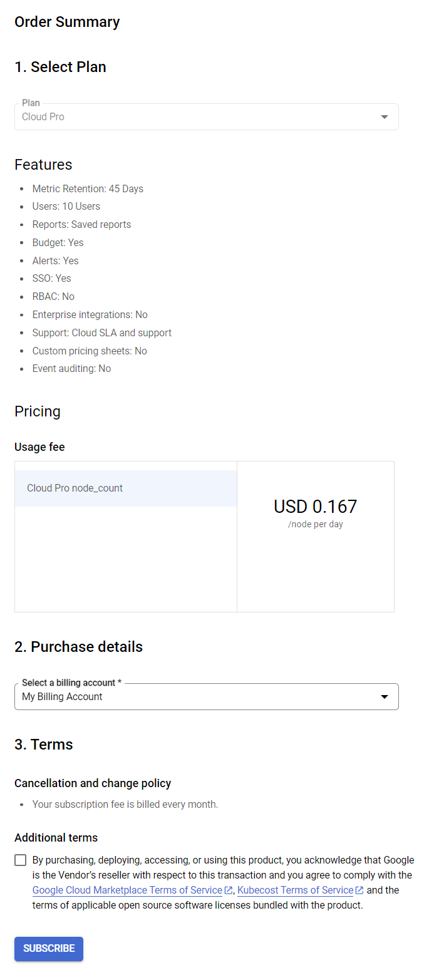This screenshot has width=429, height=980.
Task: Click the Usage fee label
Action: 39,447
